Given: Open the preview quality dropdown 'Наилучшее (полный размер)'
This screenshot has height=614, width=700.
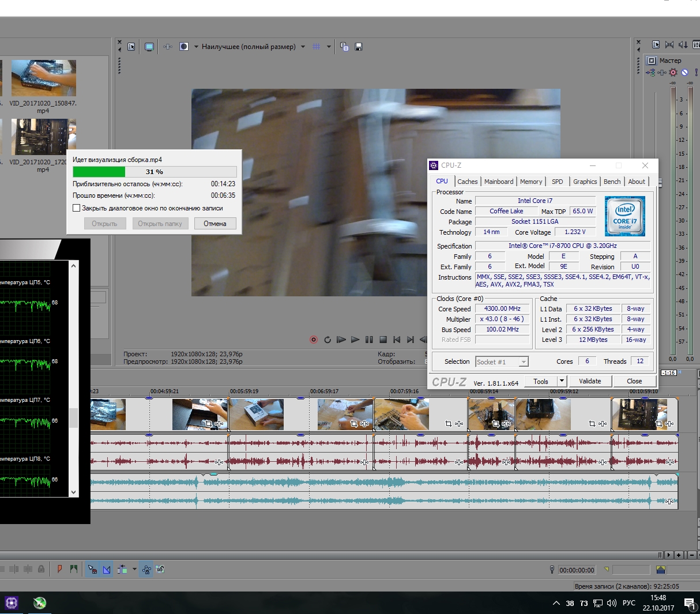Looking at the screenshot, I should 249,47.
